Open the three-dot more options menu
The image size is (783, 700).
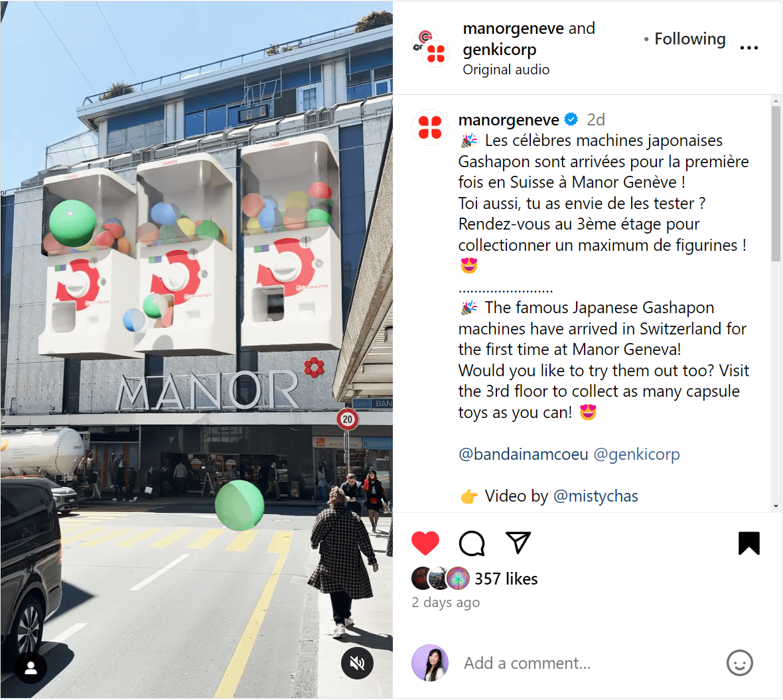coord(749,48)
